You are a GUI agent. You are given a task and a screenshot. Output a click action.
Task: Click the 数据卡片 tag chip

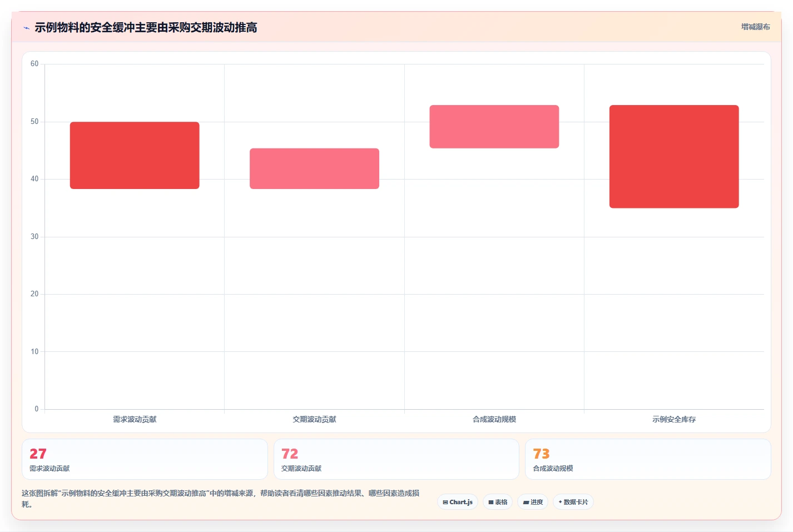[573, 502]
